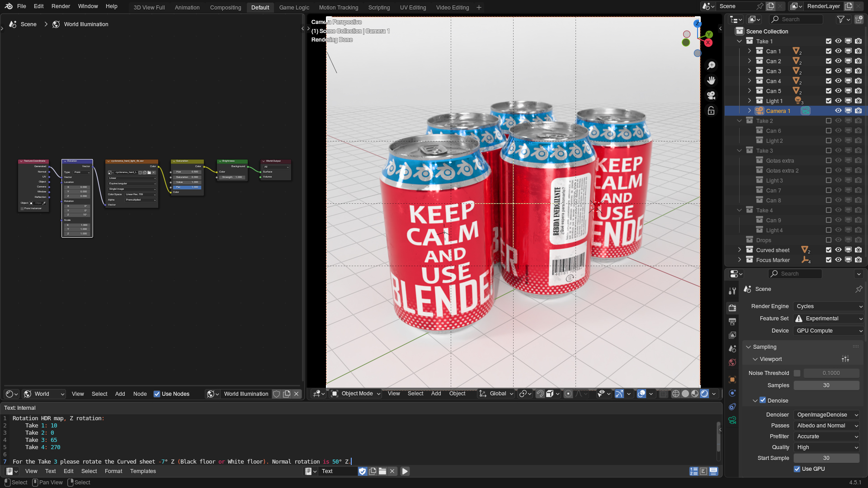
Task: Click the outliner filter funnel icon
Action: [x=841, y=19]
